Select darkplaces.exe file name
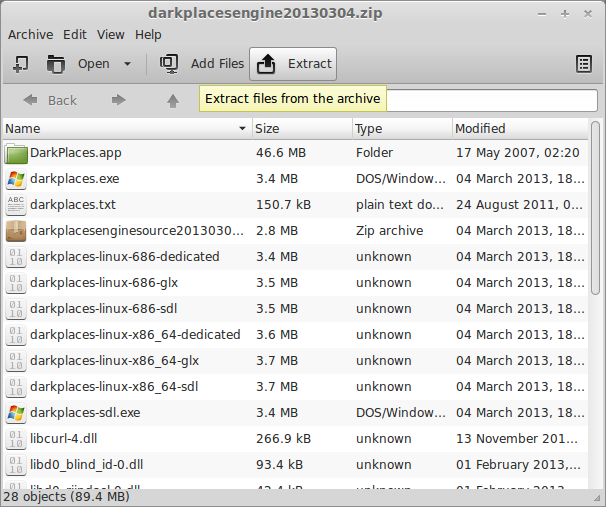The height and width of the screenshot is (507, 606). (75, 179)
